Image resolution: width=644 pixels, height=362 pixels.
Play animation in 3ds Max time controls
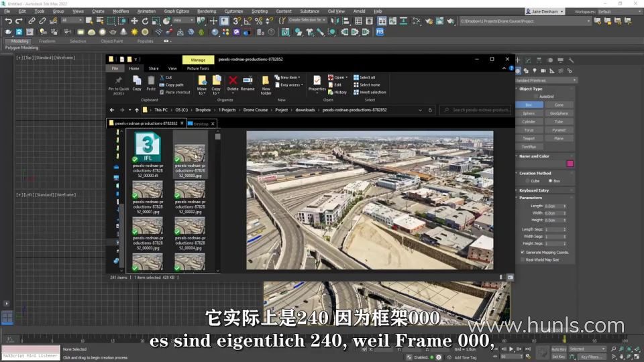tap(511, 349)
